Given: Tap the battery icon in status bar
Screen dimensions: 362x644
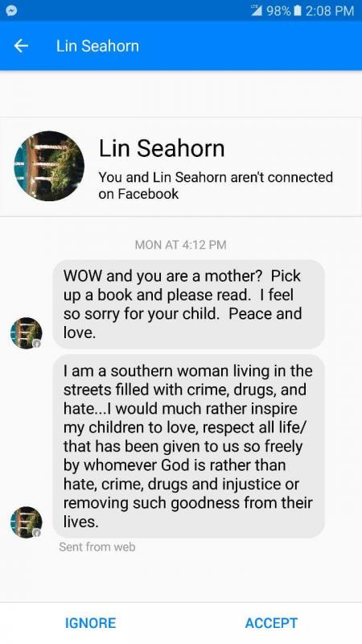Looking at the screenshot, I should coord(298,10).
